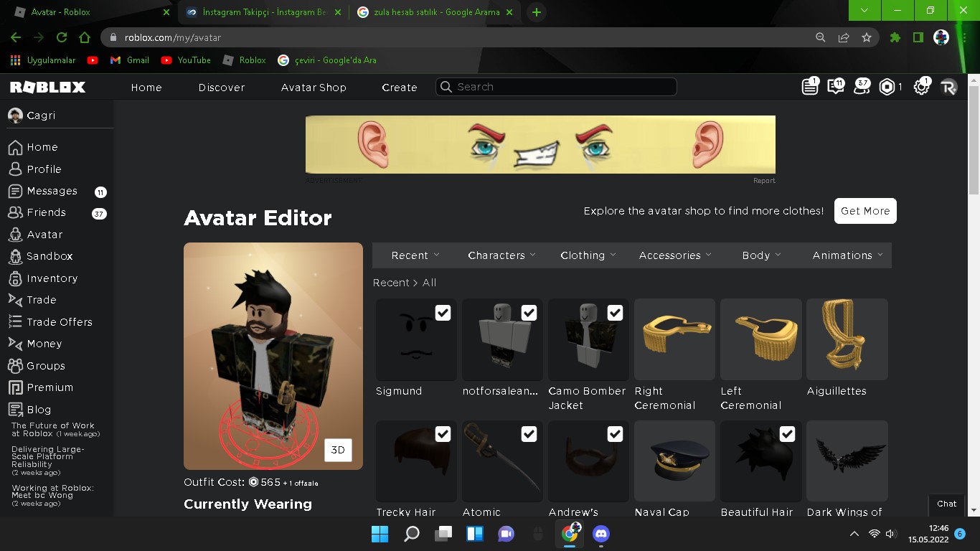Uncheck the Camo Bomber Jacket item
The width and height of the screenshot is (980, 551).
[x=616, y=313]
